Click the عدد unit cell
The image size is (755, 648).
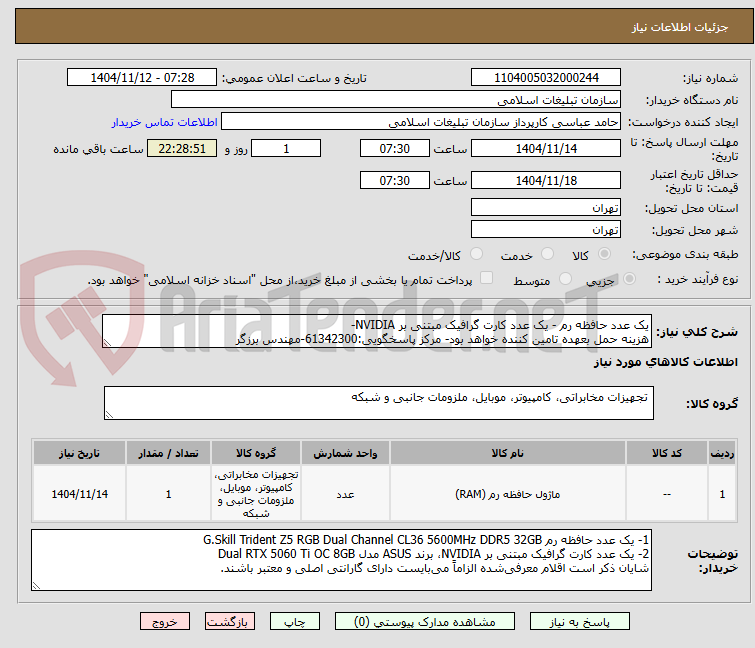(345, 494)
